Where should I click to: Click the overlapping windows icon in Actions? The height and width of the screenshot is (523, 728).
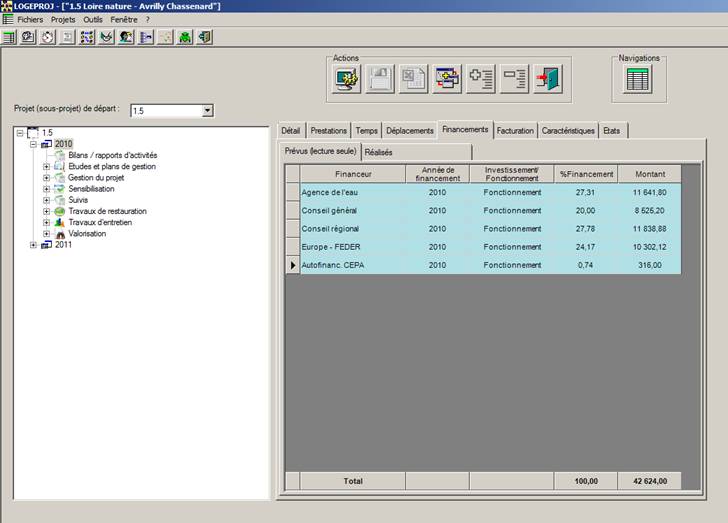(x=447, y=79)
